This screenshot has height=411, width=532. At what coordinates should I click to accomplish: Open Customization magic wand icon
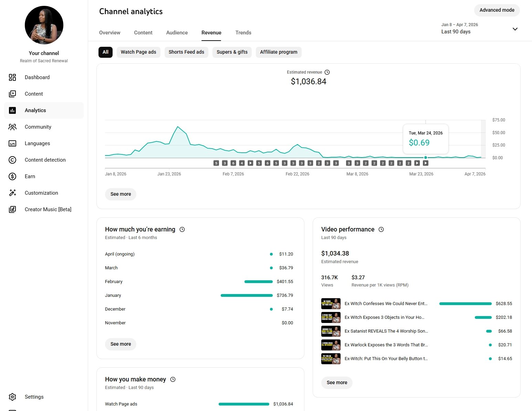click(12, 193)
